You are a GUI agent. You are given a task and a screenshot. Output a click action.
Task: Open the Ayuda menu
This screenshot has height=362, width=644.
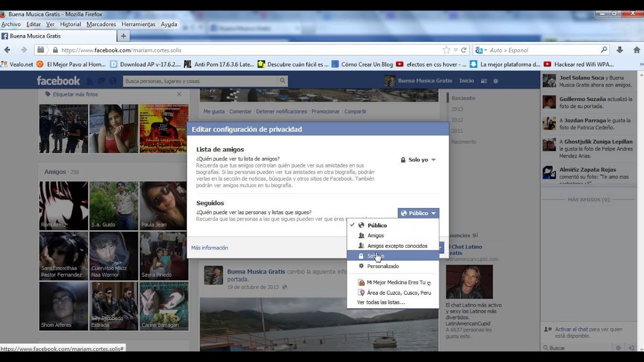point(169,24)
